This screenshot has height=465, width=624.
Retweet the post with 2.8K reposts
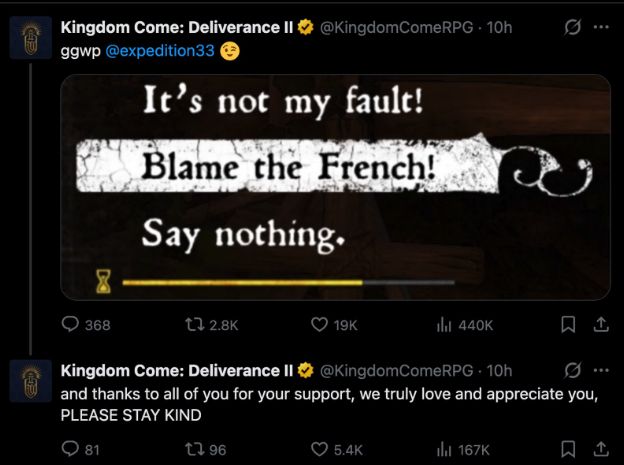pos(212,325)
